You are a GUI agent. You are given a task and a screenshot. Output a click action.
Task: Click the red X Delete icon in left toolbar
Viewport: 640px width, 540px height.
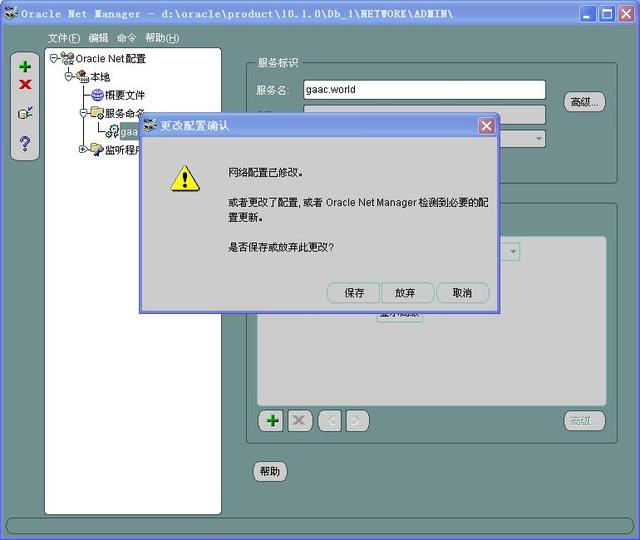(25, 85)
